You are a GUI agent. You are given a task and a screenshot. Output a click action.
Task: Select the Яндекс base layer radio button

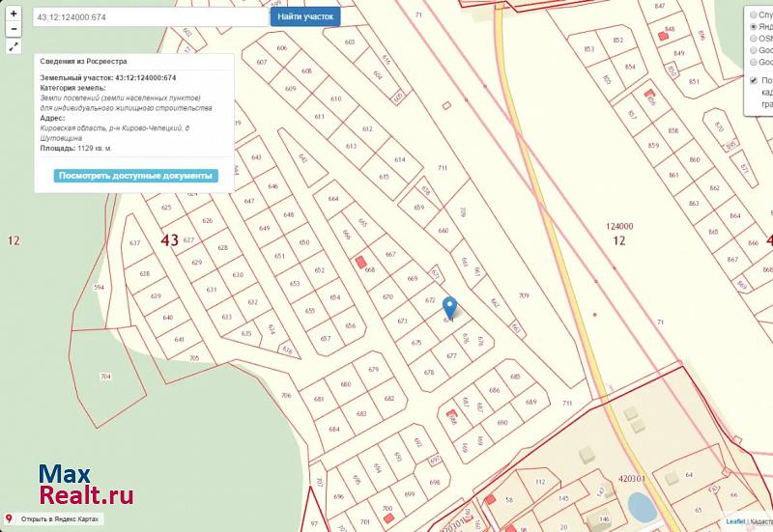[x=754, y=26]
